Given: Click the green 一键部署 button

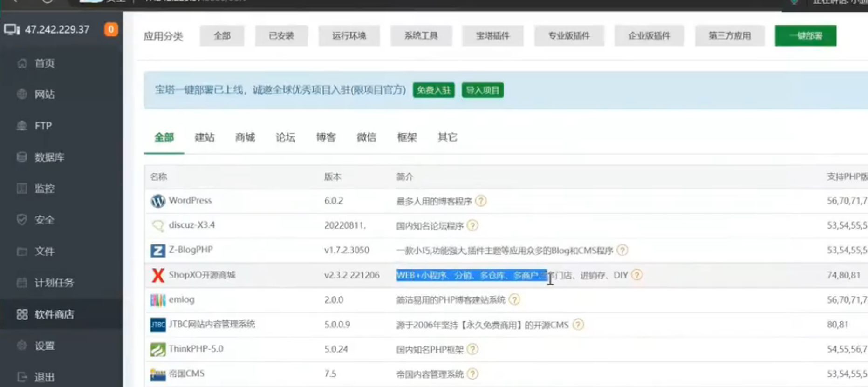Looking at the screenshot, I should (806, 36).
